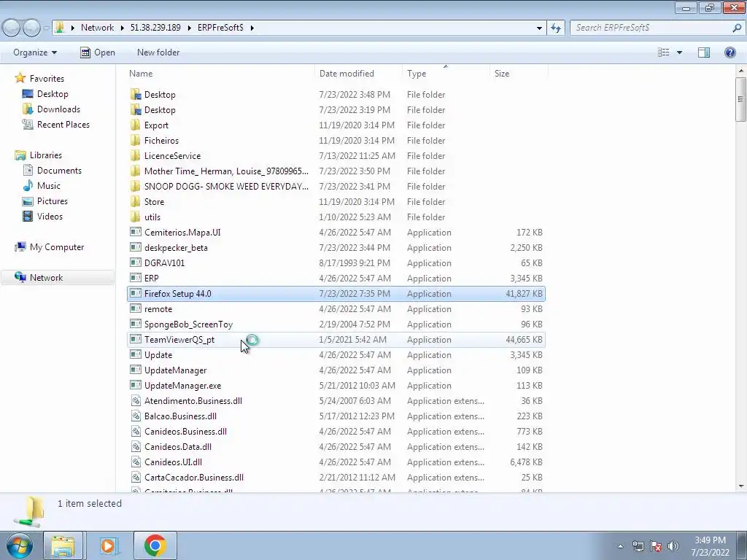The width and height of the screenshot is (747, 560).
Task: Select Network in navigation pane
Action: [x=57, y=278]
